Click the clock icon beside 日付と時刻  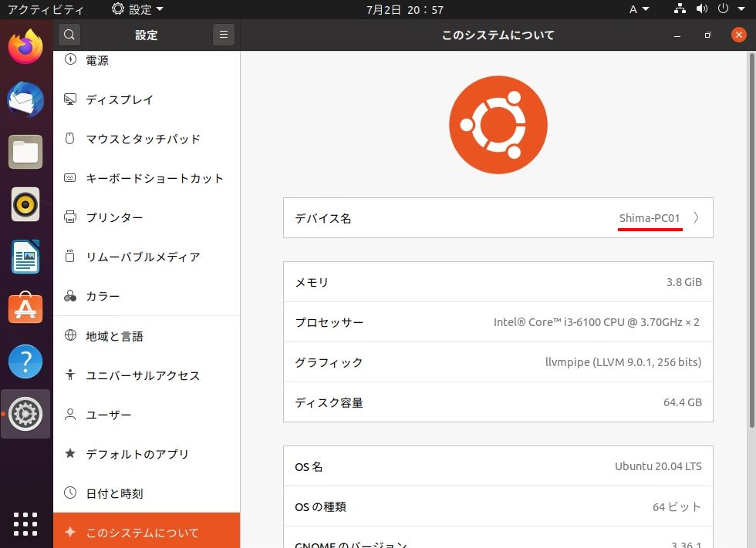(x=70, y=493)
